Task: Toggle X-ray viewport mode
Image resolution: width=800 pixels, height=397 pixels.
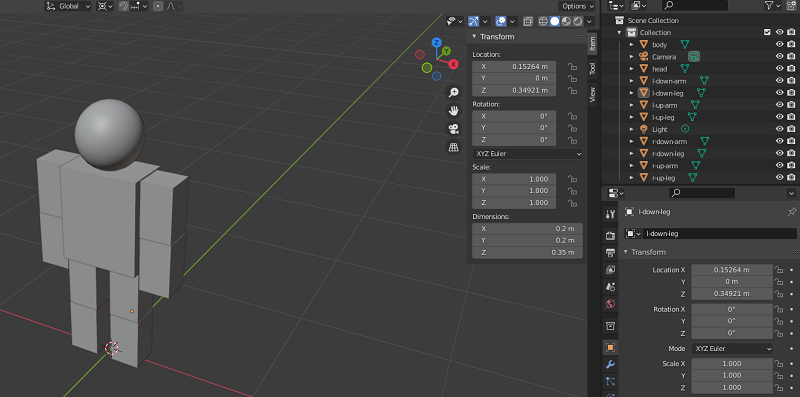Action: tap(529, 21)
